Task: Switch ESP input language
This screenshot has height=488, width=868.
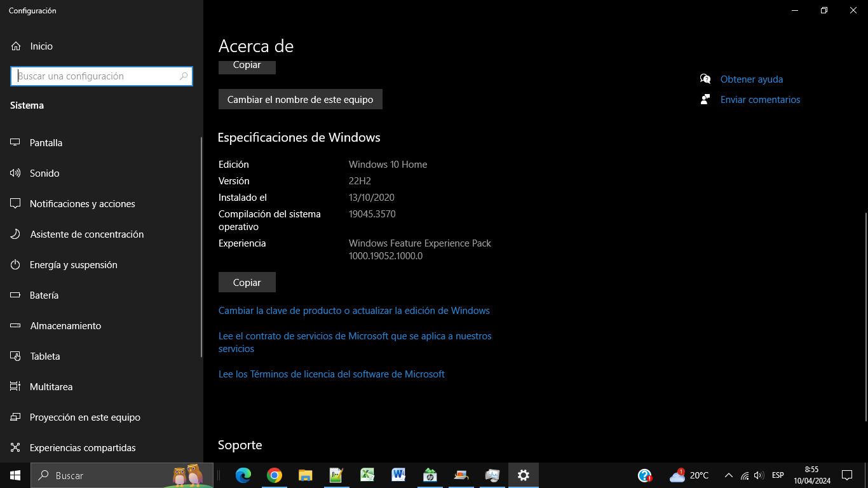Action: tap(778, 475)
